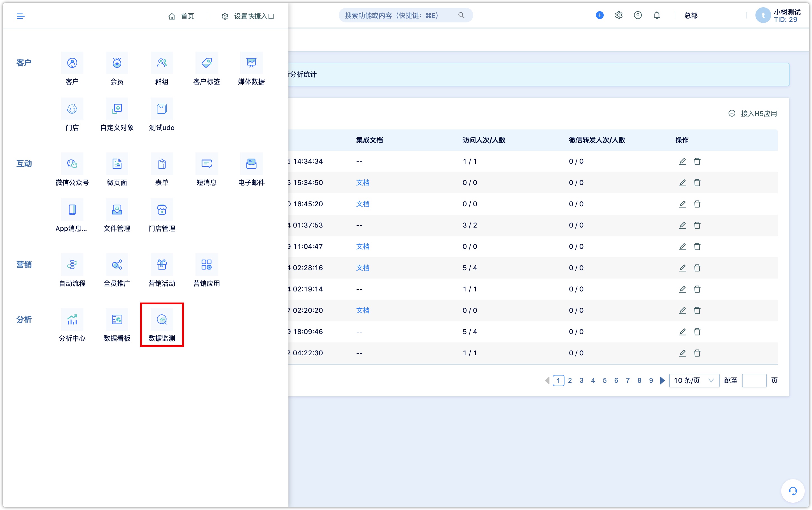Go to next page arrow
The height and width of the screenshot is (510, 812).
pyautogui.click(x=662, y=381)
